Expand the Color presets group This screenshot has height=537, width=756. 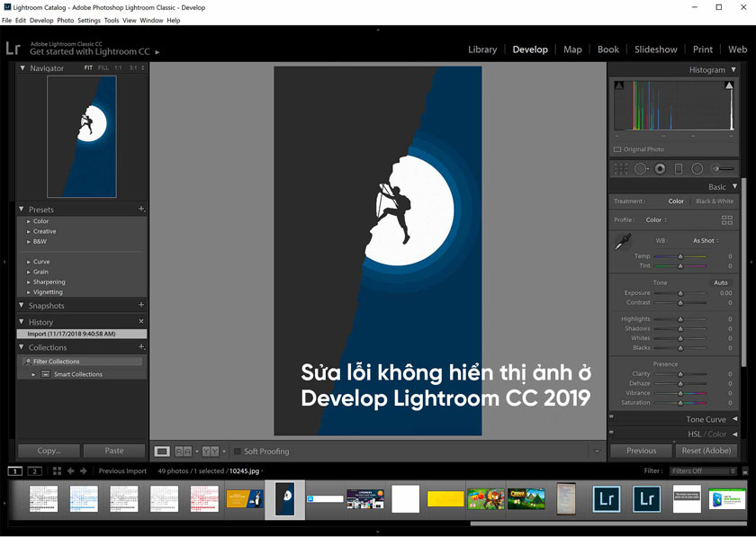click(x=29, y=221)
